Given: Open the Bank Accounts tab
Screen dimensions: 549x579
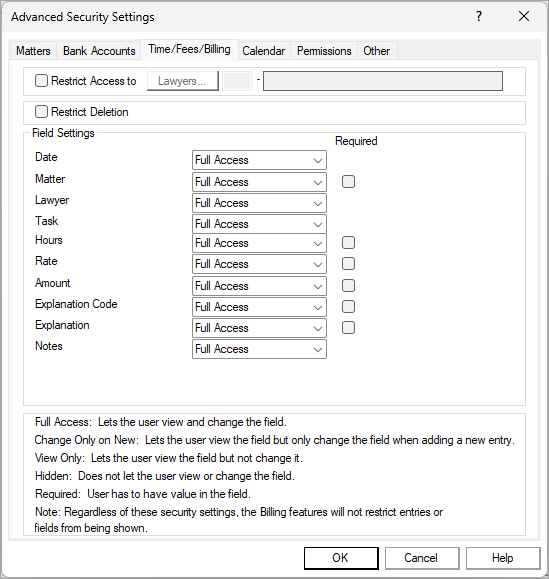Looking at the screenshot, I should [99, 51].
